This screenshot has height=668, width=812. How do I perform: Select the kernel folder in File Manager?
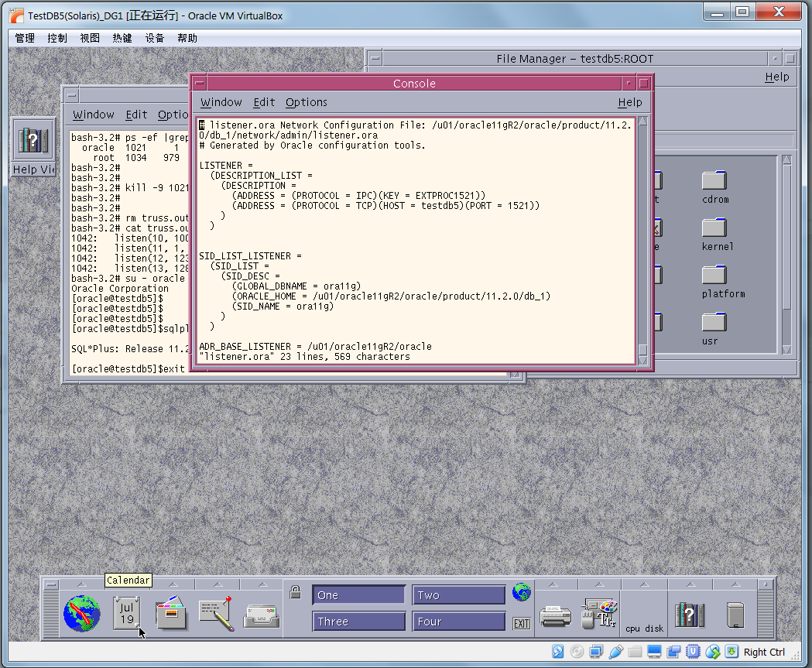coord(718,235)
